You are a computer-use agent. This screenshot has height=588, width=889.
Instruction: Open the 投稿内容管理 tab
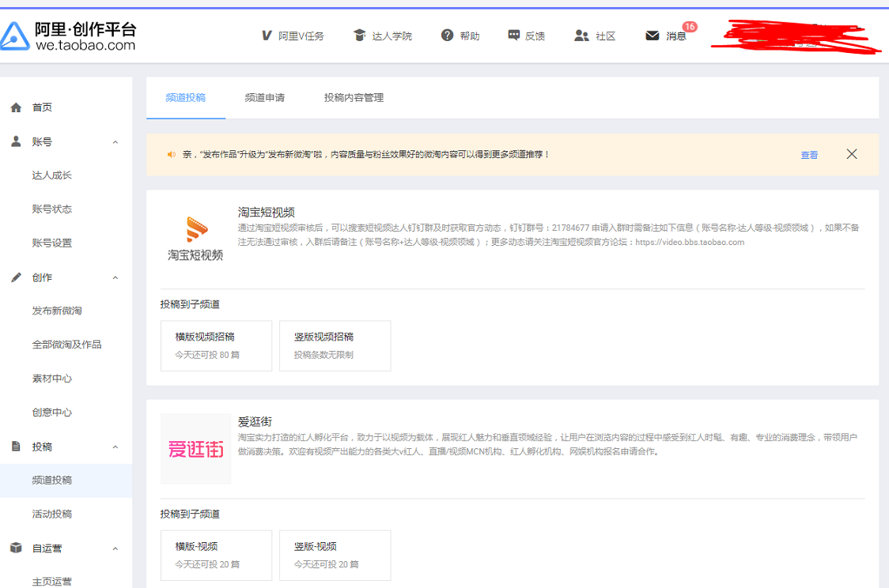pos(354,98)
